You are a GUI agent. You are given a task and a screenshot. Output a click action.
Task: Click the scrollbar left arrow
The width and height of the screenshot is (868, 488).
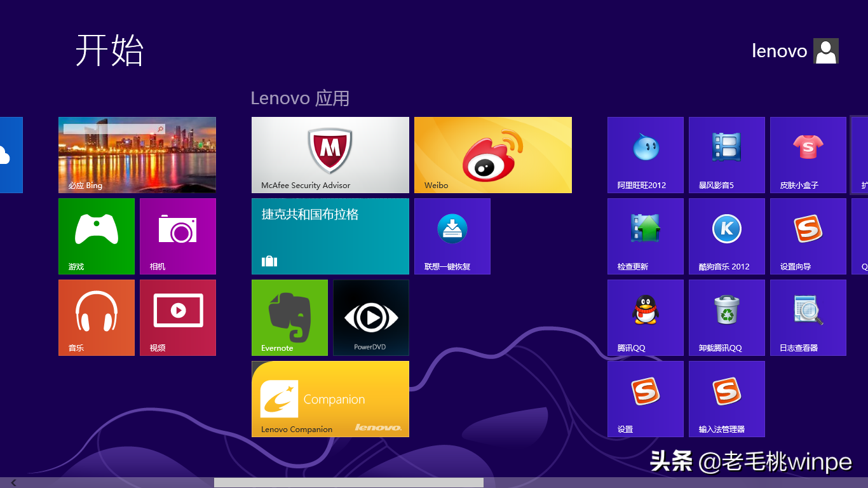coord(14,483)
